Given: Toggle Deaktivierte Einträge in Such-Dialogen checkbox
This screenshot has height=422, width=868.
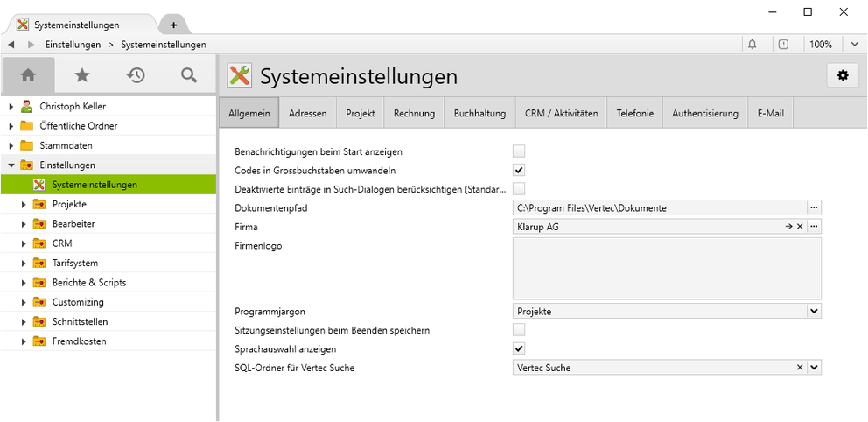Looking at the screenshot, I should tap(519, 189).
